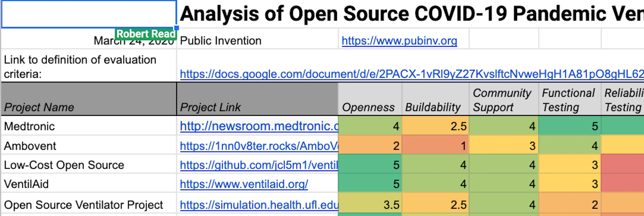Select the Project Name header cell

89,99
